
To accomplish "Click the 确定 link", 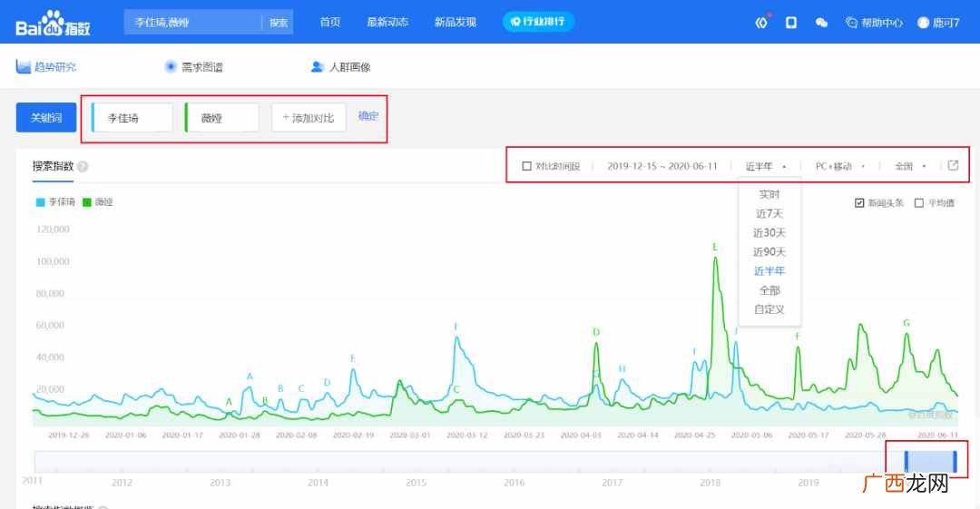I will point(368,116).
